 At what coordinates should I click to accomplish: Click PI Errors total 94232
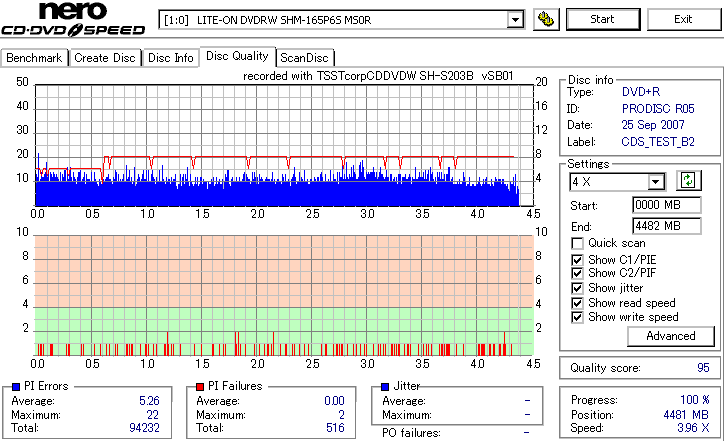(145, 428)
